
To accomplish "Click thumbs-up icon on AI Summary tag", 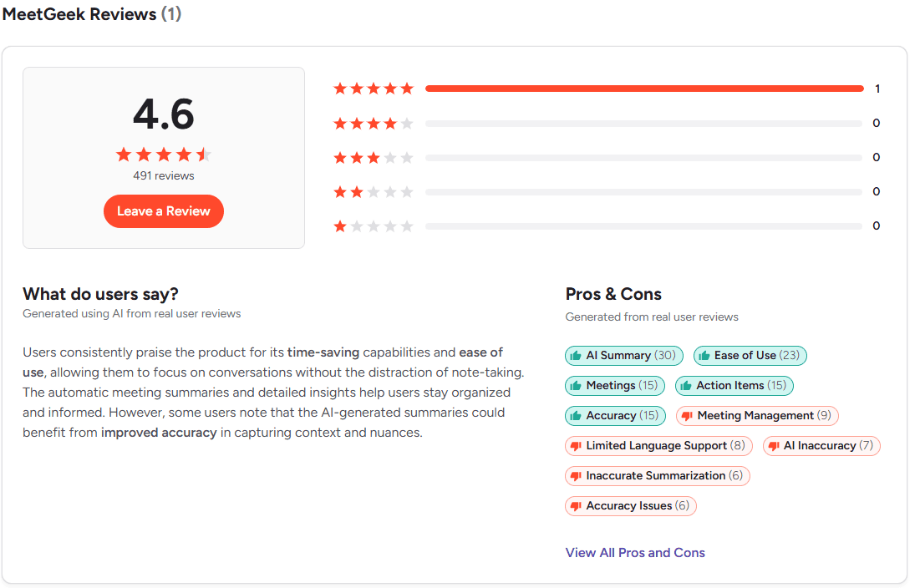I will [576, 355].
